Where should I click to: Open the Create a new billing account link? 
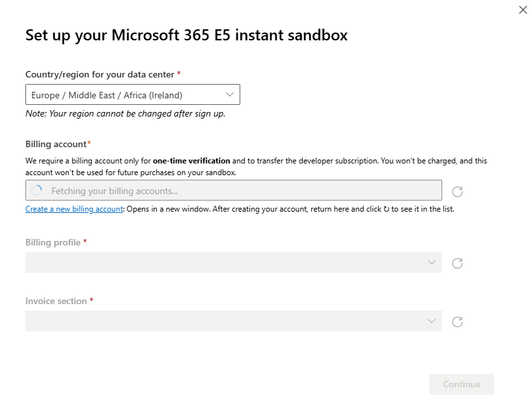[x=74, y=209]
